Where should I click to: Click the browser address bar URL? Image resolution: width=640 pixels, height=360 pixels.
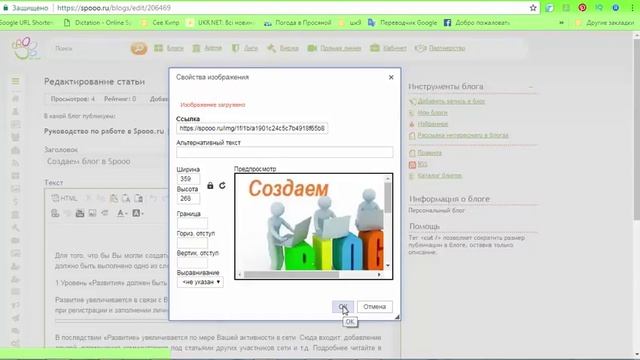pos(114,8)
